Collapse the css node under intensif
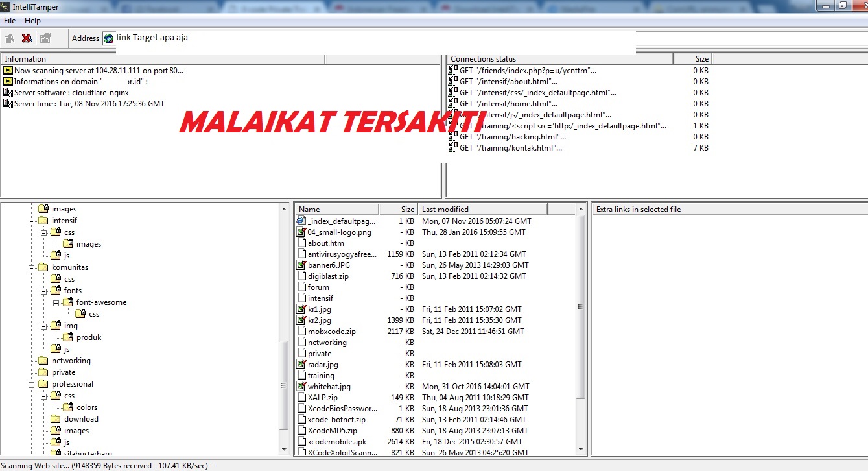The image size is (868, 471). pyautogui.click(x=43, y=232)
